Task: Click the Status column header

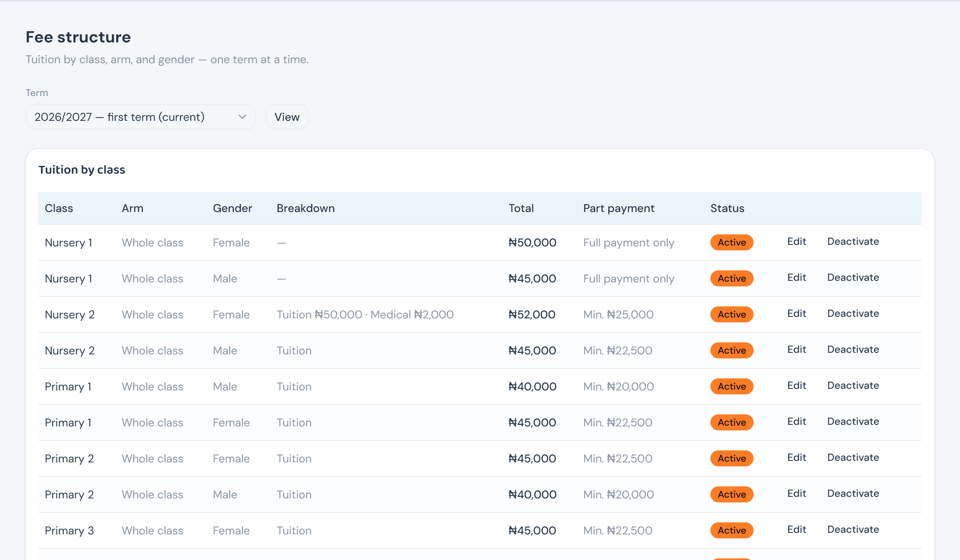Action: coord(727,208)
